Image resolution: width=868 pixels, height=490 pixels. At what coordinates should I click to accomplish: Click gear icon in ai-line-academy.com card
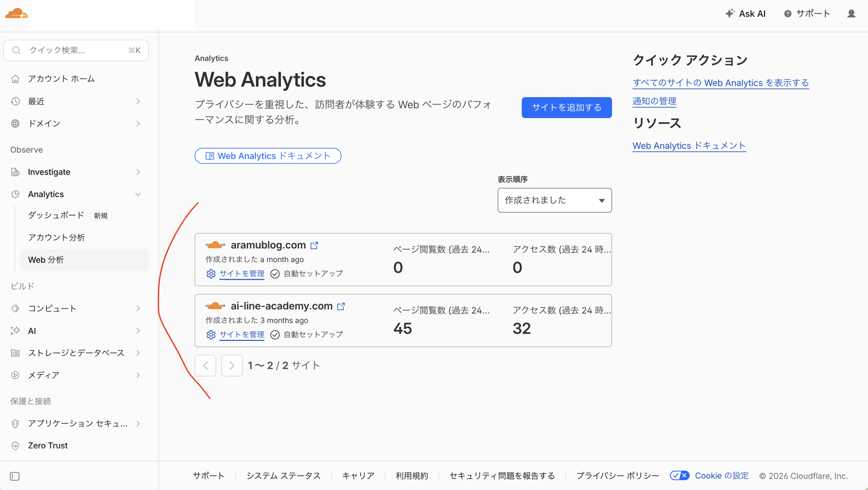(x=211, y=334)
